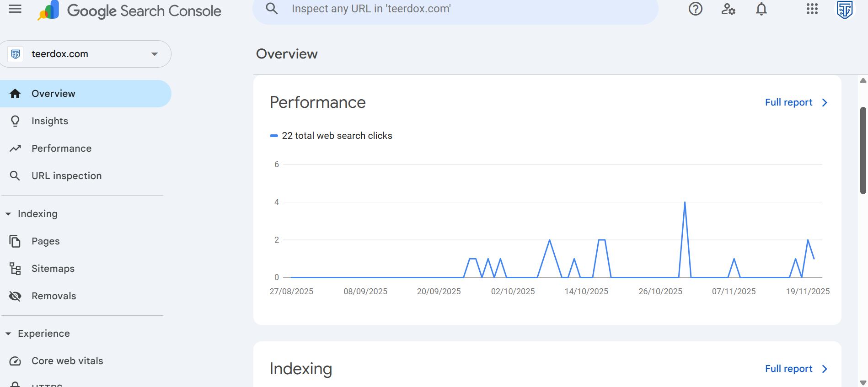
Task: Open the Indexing Full report link
Action: coord(796,369)
